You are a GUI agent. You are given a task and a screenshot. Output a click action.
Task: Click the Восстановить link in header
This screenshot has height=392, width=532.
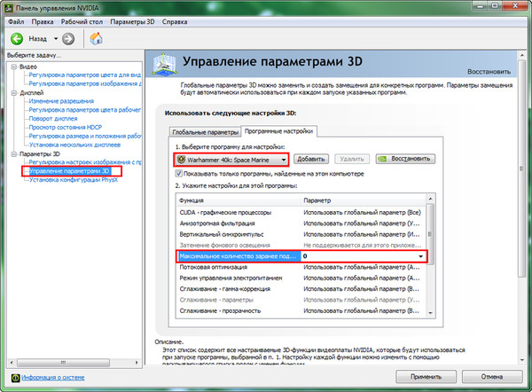pyautogui.click(x=489, y=72)
